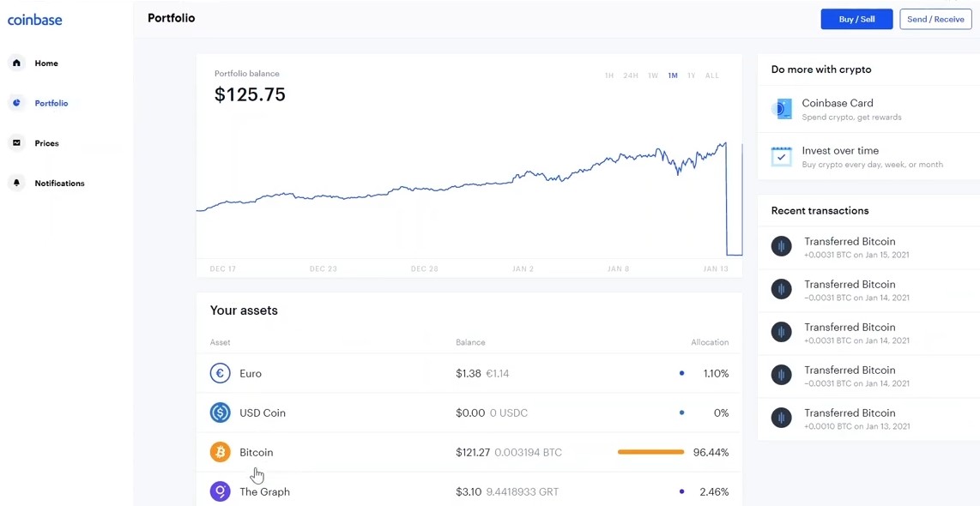Image resolution: width=980 pixels, height=506 pixels.
Task: Click the Portfolio pie icon in sidebar
Action: click(x=16, y=103)
